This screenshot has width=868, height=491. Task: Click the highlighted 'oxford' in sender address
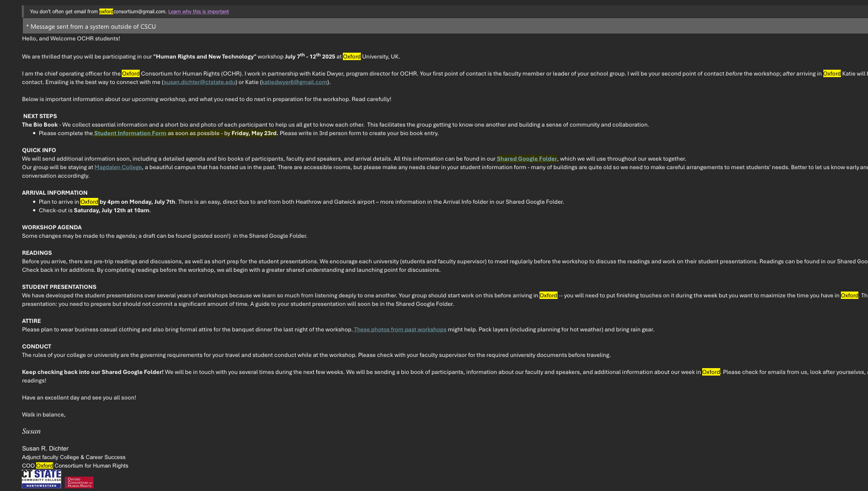tap(106, 12)
